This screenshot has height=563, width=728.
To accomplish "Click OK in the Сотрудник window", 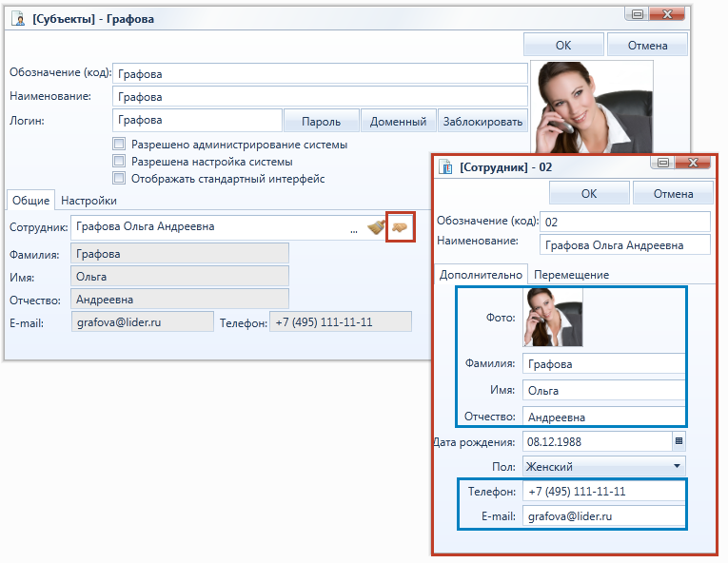I will tap(589, 193).
